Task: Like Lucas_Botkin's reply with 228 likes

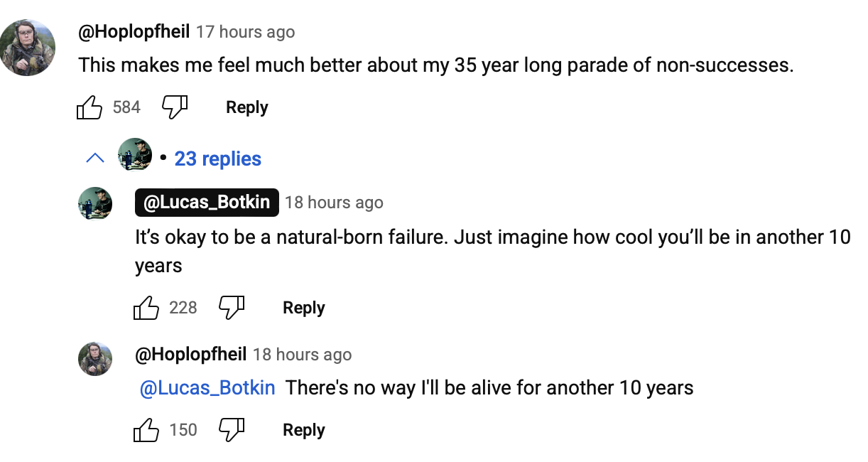Action: (x=146, y=308)
